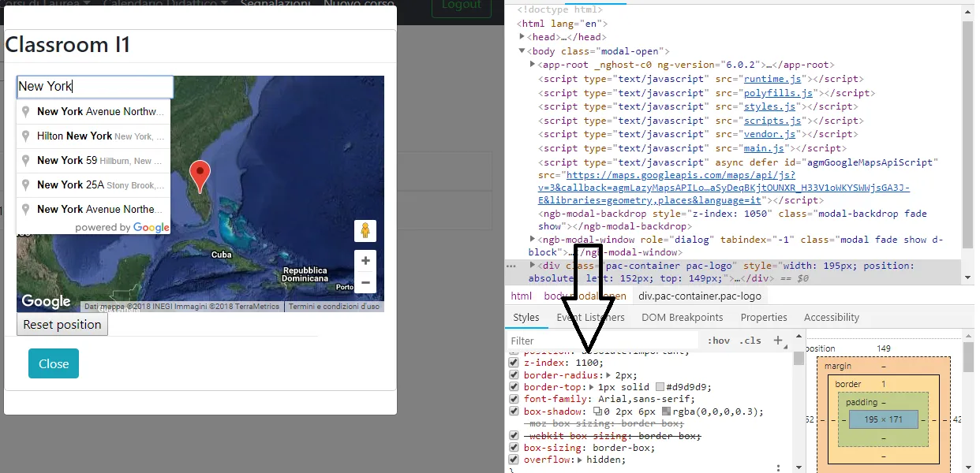Click the red map marker pin
Image resolution: width=980 pixels, height=473 pixels.
(201, 176)
